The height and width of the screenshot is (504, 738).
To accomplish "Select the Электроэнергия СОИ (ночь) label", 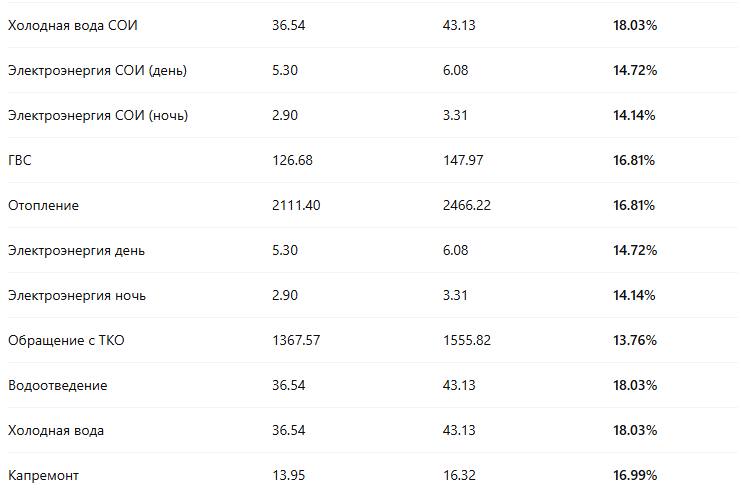I will pos(98,116).
